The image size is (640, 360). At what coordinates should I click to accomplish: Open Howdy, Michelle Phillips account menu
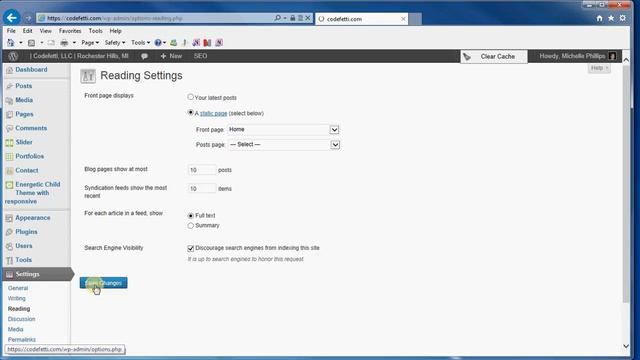click(x=578, y=56)
